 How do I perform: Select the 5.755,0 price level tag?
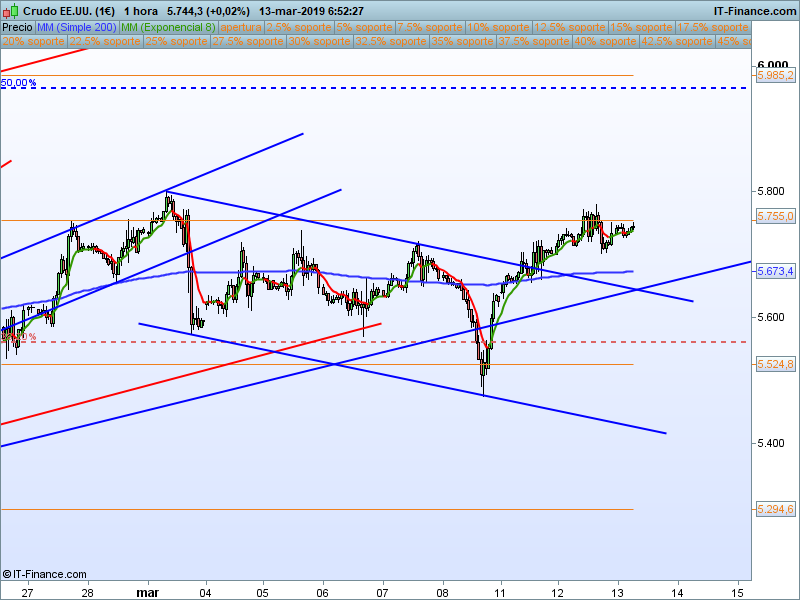[x=775, y=216]
